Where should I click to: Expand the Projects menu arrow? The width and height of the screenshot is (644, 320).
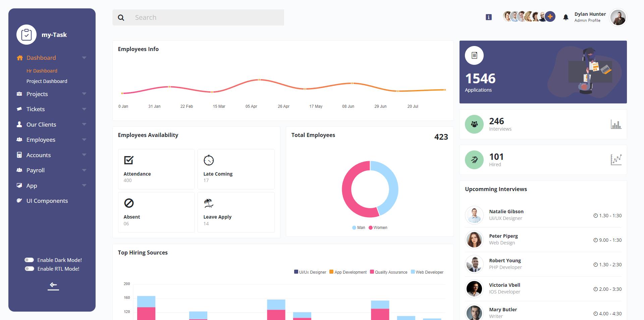pos(84,94)
